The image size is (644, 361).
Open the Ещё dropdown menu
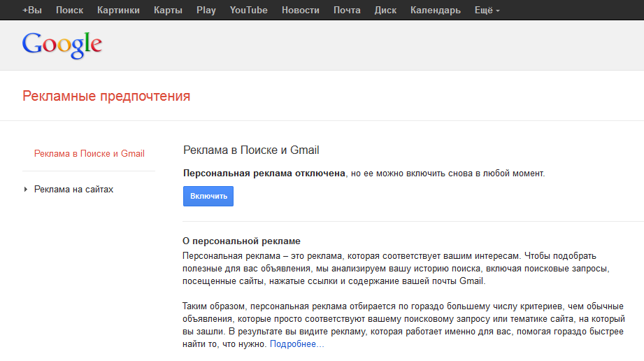click(x=487, y=10)
